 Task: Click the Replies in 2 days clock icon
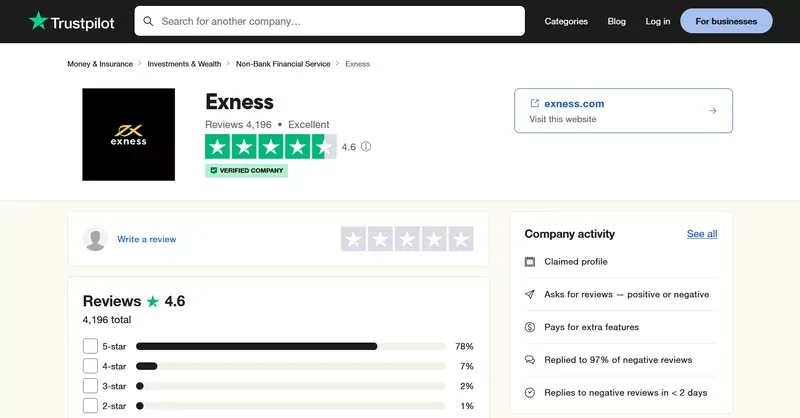(530, 392)
